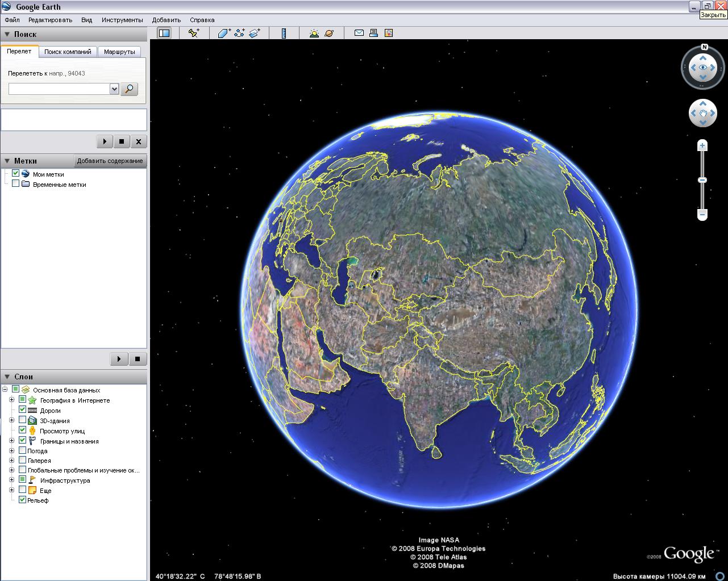
Task: Uncheck the Мои метки checkbox
Action: 16,173
